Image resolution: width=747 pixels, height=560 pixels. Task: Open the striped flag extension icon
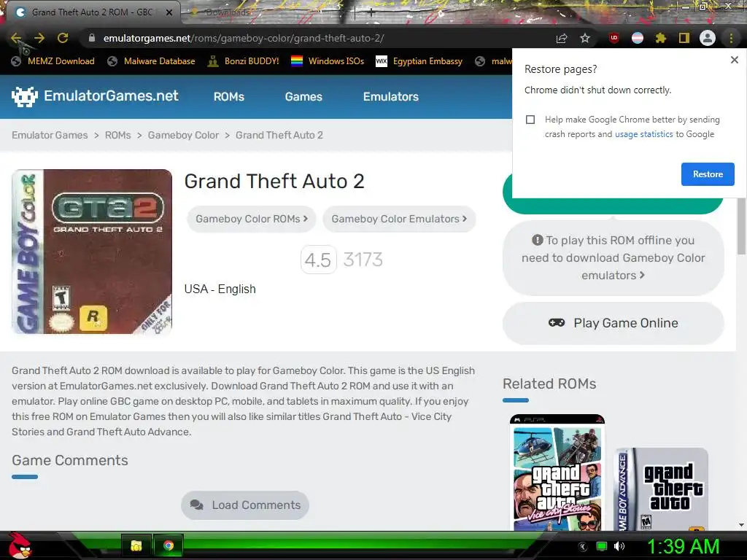[638, 38]
